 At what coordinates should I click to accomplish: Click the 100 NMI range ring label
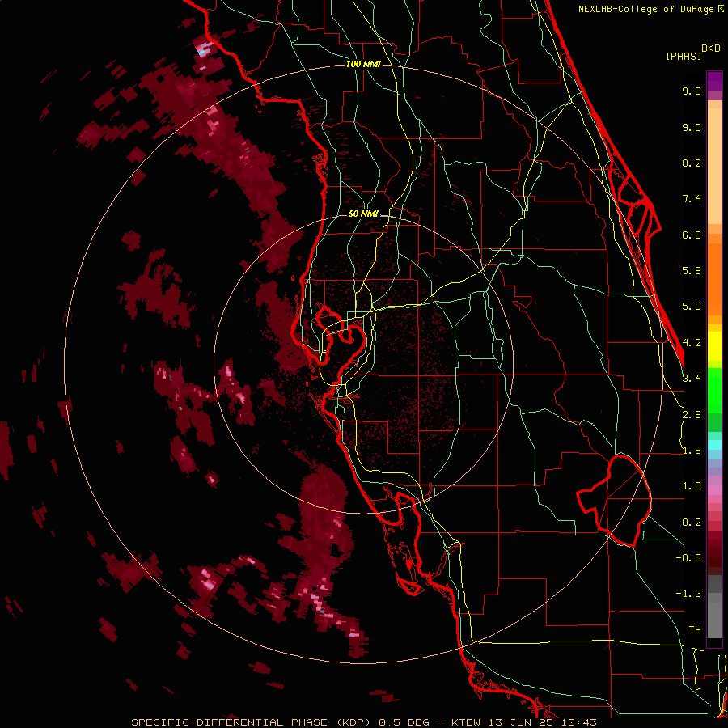(x=363, y=64)
